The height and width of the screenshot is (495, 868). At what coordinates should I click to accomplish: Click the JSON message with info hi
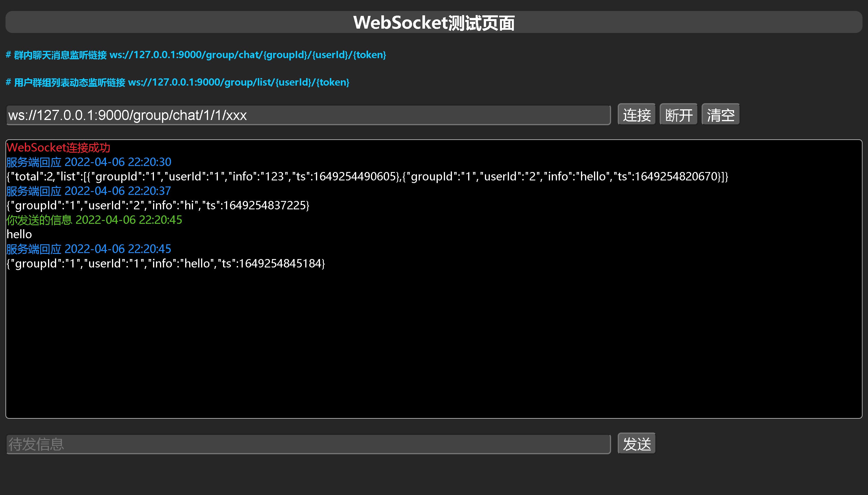pyautogui.click(x=158, y=205)
